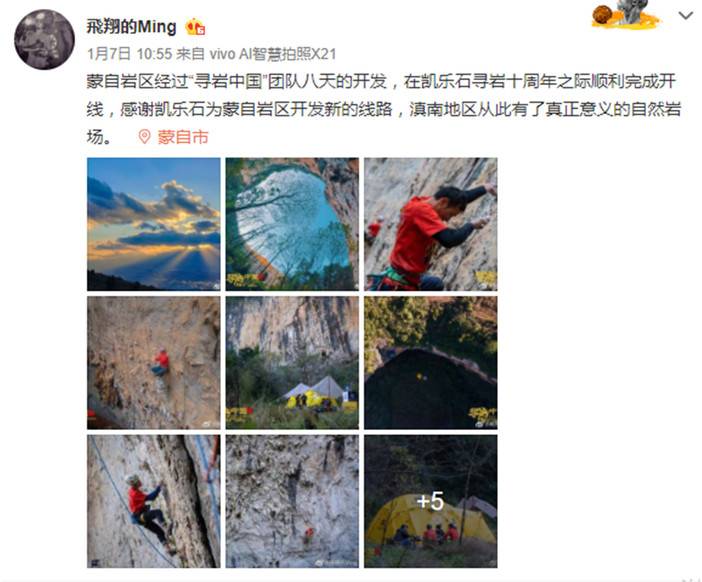Click the 寻岩中国 watermark on cave photo
The width and height of the screenshot is (702, 582).
(245, 280)
